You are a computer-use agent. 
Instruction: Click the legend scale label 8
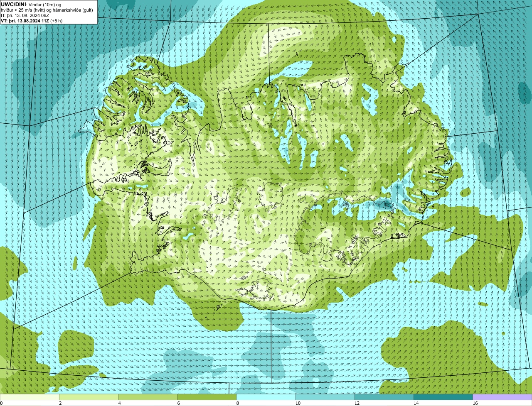tap(237, 403)
